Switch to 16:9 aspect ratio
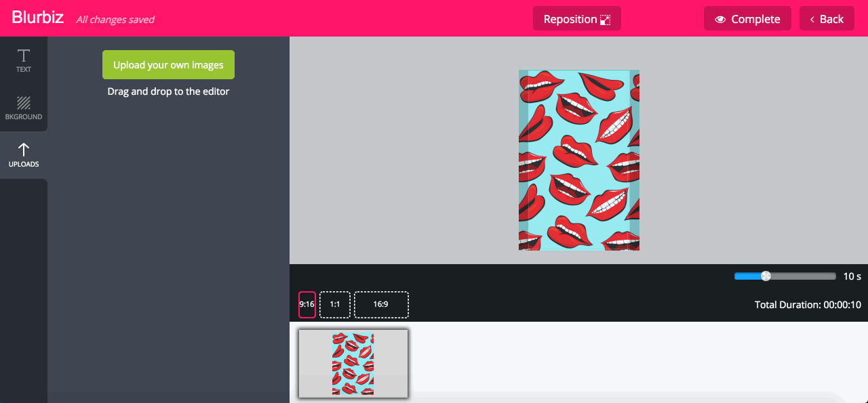 click(x=381, y=305)
